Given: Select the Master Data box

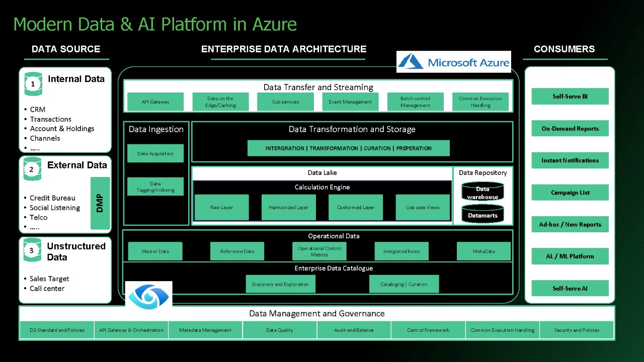Looking at the screenshot, I should click(155, 251).
